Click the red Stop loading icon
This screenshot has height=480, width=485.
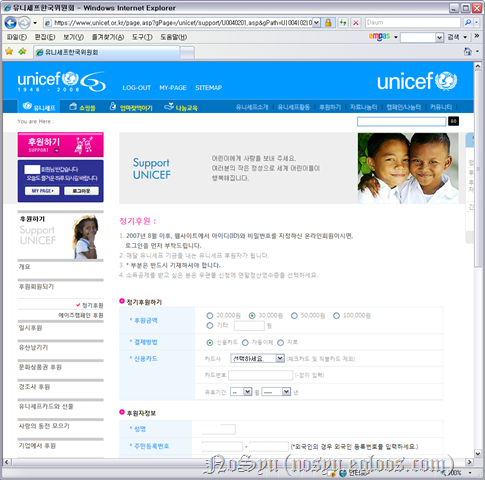click(356, 23)
